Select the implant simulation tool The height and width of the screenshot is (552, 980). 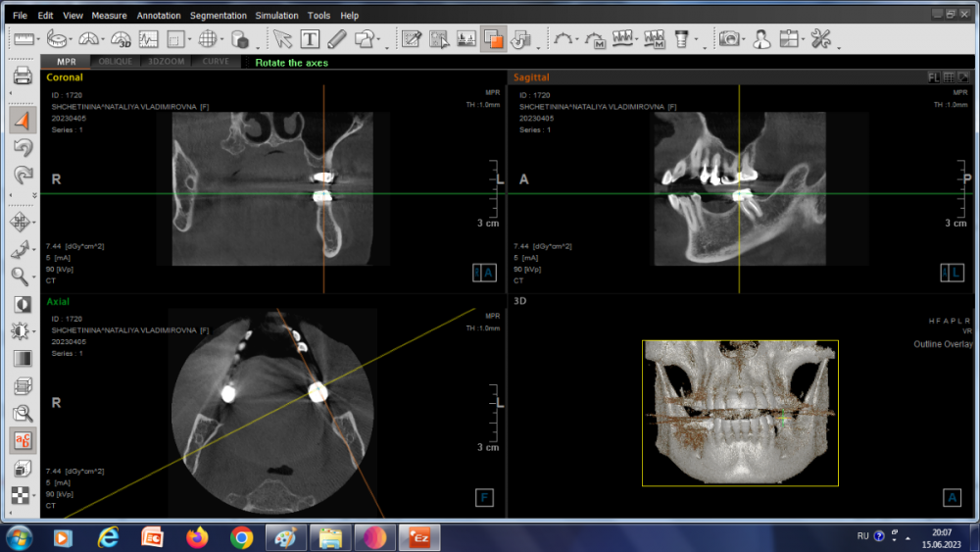point(680,39)
